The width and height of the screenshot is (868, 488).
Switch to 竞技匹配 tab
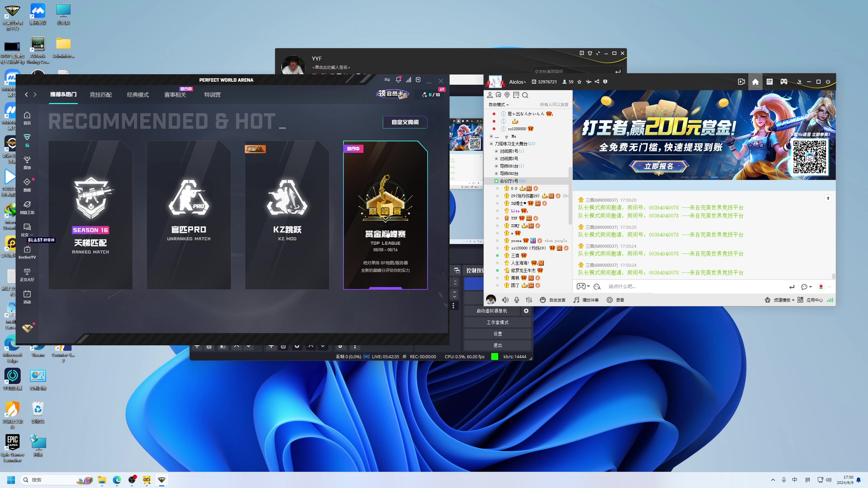pyautogui.click(x=100, y=95)
